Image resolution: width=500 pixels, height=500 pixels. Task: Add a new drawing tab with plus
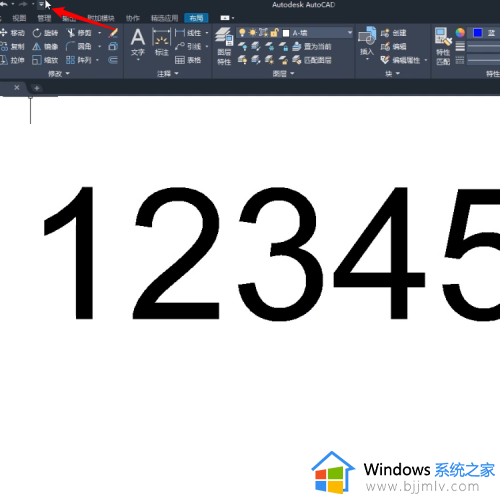pos(37,88)
